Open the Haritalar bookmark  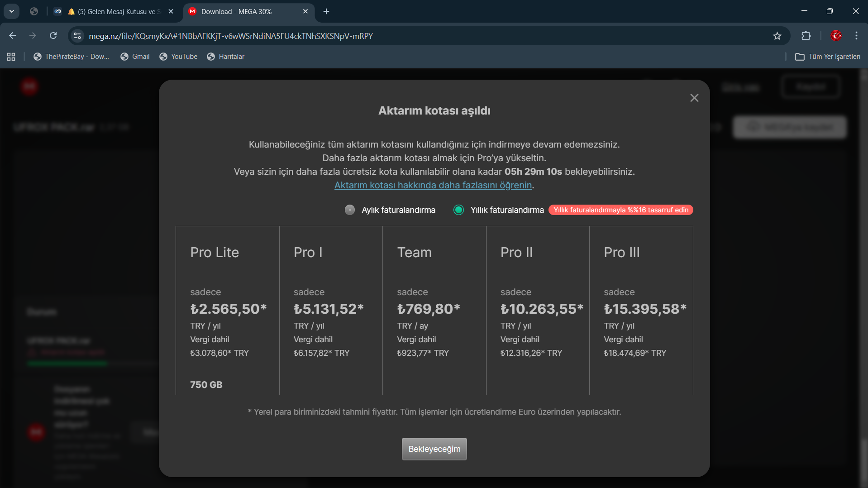click(226, 57)
